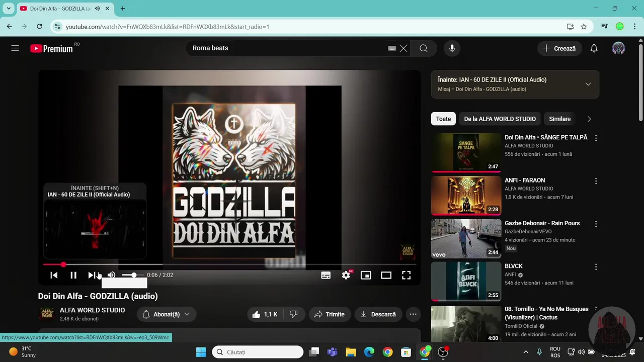
Task: Open Chrome three-dot menu
Action: [x=634, y=27]
